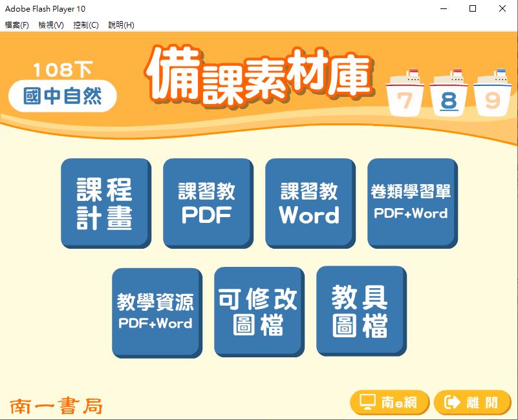
Task: Select 卷類學習單 PDF+Word tile
Action: click(412, 203)
